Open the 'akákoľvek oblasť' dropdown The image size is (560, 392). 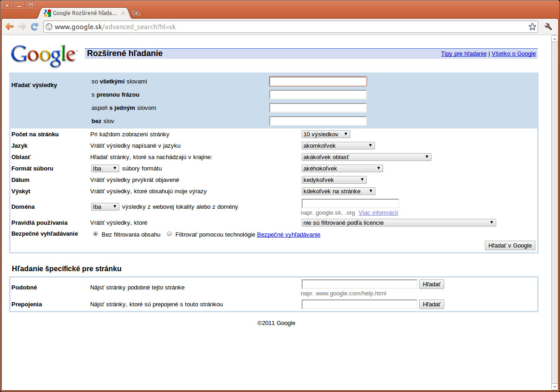[366, 157]
